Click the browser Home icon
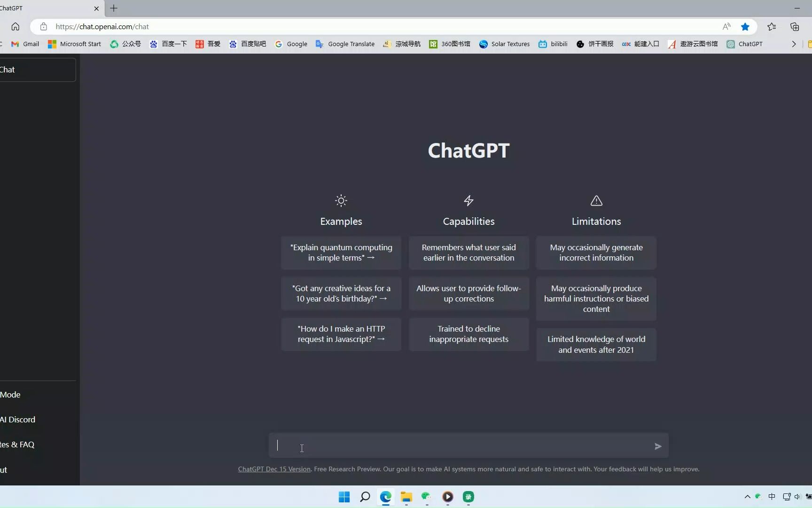 [16, 27]
